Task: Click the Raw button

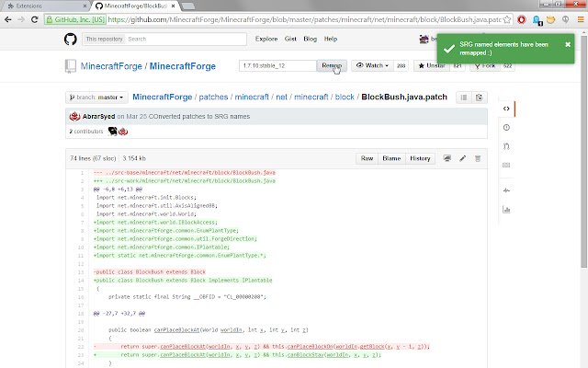Action: (367, 158)
